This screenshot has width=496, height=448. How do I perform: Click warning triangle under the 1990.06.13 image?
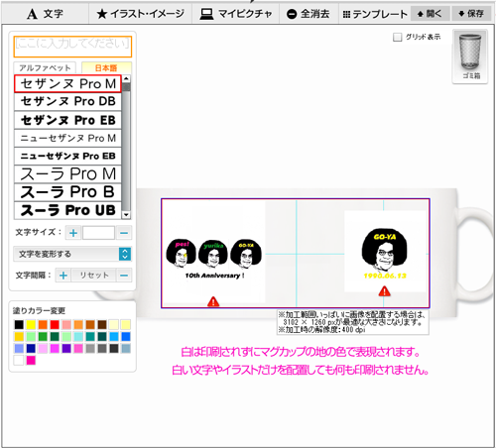click(x=384, y=291)
